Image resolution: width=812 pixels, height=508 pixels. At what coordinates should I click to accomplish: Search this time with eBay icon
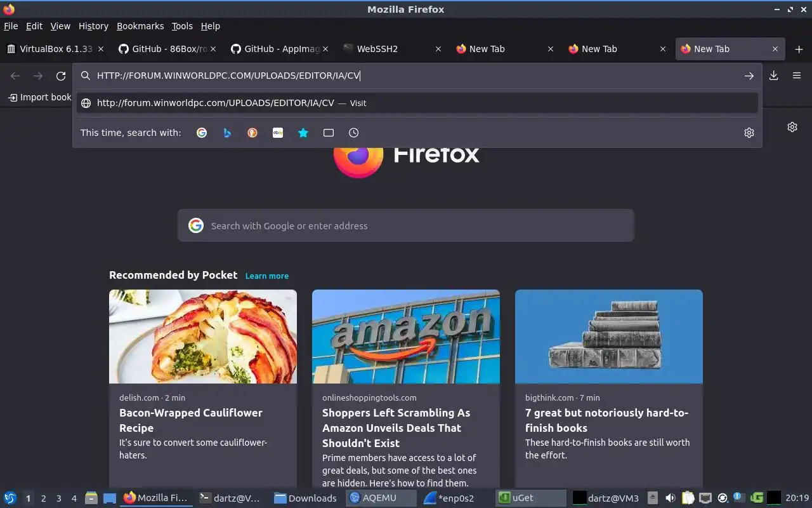pos(278,133)
